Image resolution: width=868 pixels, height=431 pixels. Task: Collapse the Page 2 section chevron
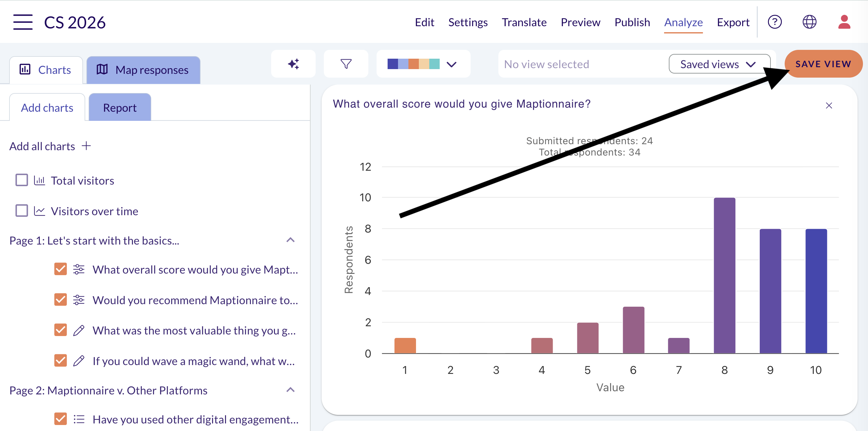pyautogui.click(x=290, y=390)
